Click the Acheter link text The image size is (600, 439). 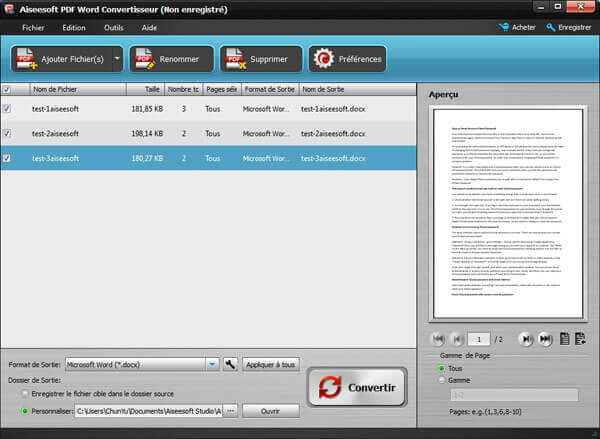click(x=523, y=27)
